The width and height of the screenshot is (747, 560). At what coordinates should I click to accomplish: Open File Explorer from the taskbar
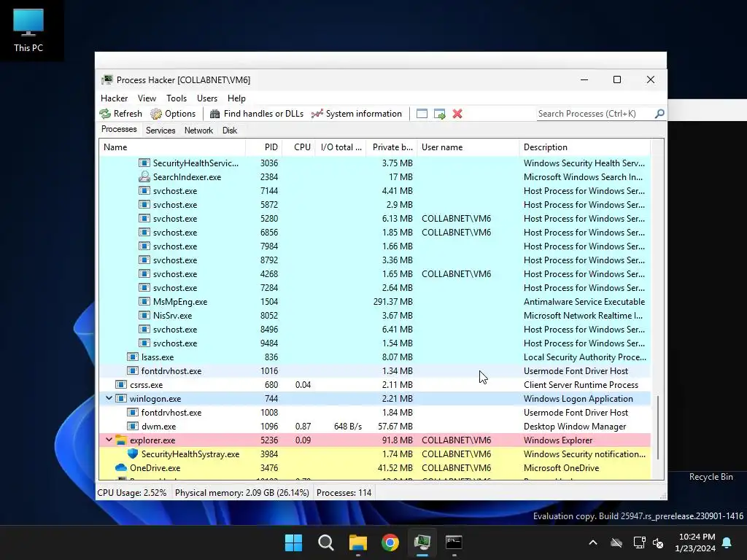(357, 542)
